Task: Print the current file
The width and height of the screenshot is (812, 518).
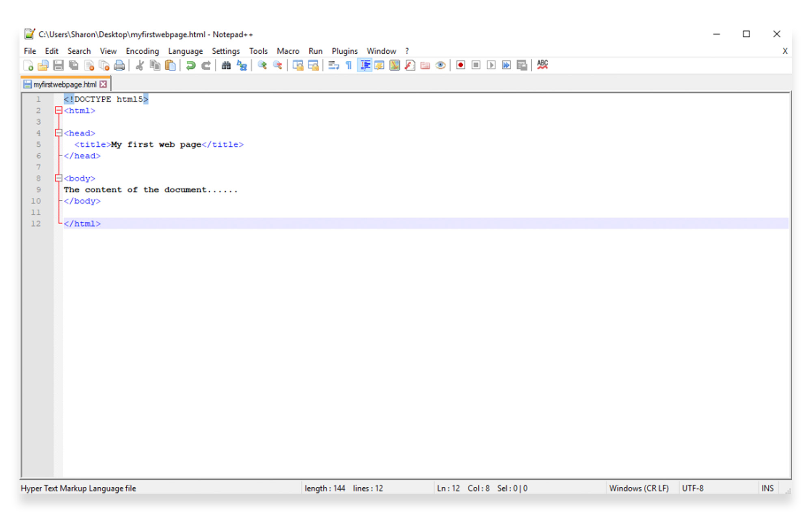Action: (x=119, y=65)
